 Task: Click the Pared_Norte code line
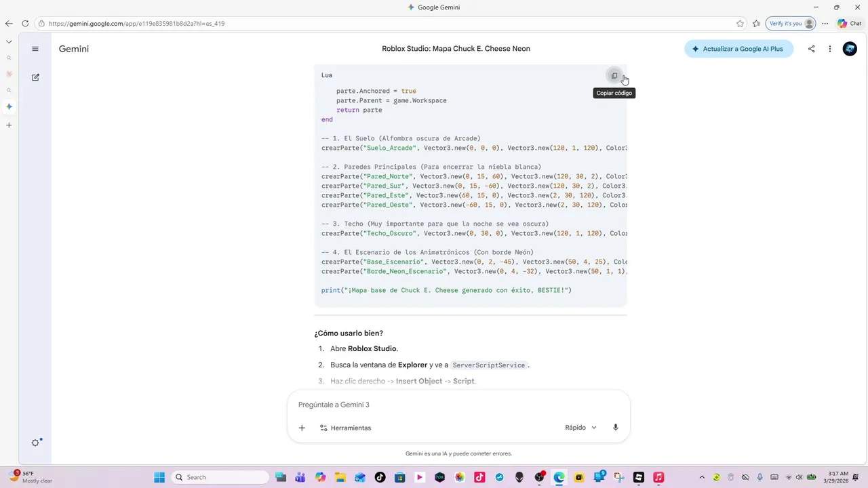[474, 176]
